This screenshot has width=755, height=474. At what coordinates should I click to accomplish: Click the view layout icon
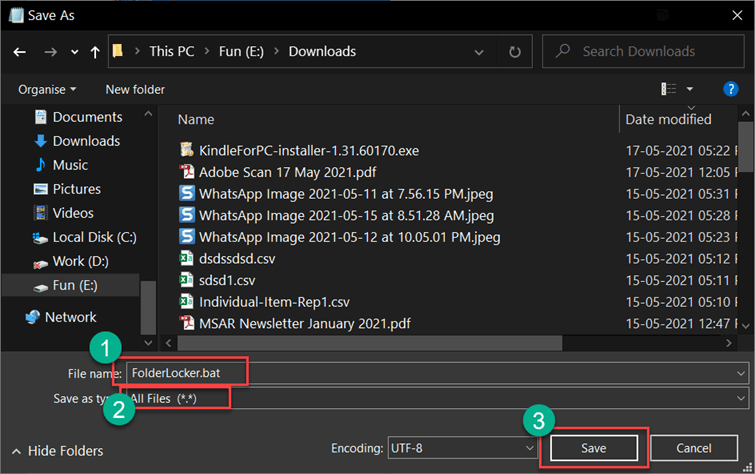668,89
